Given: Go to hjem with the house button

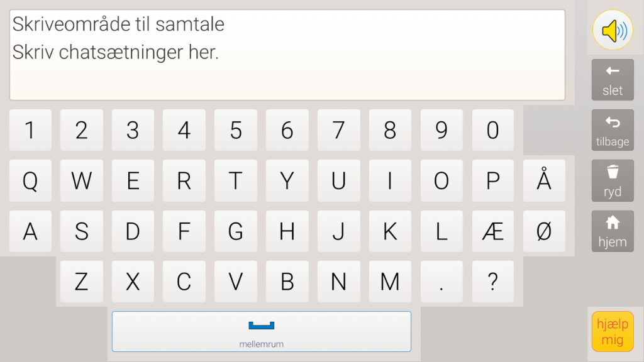Looking at the screenshot, I should 613,231.
